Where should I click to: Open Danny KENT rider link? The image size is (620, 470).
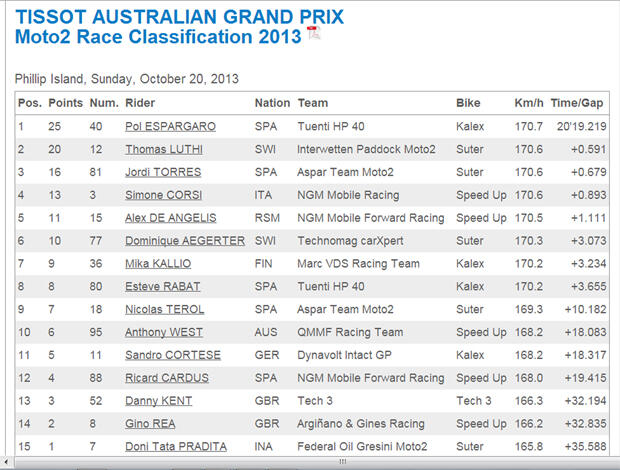(158, 401)
